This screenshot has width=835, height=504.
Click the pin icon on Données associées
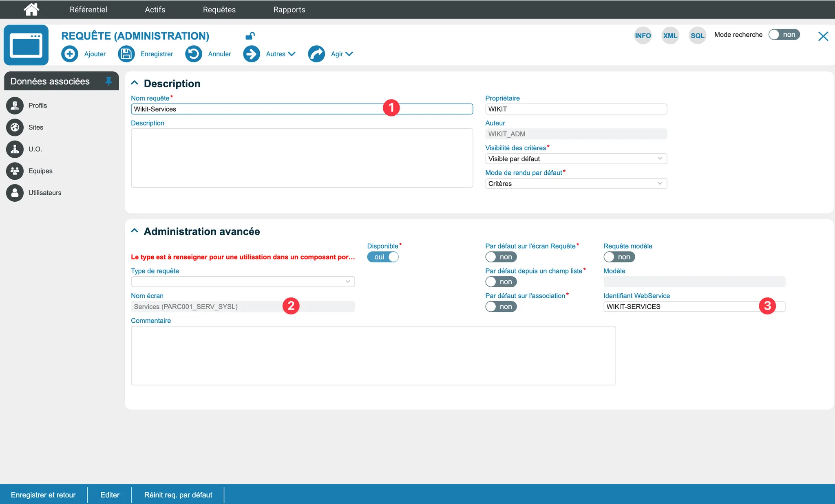(108, 81)
